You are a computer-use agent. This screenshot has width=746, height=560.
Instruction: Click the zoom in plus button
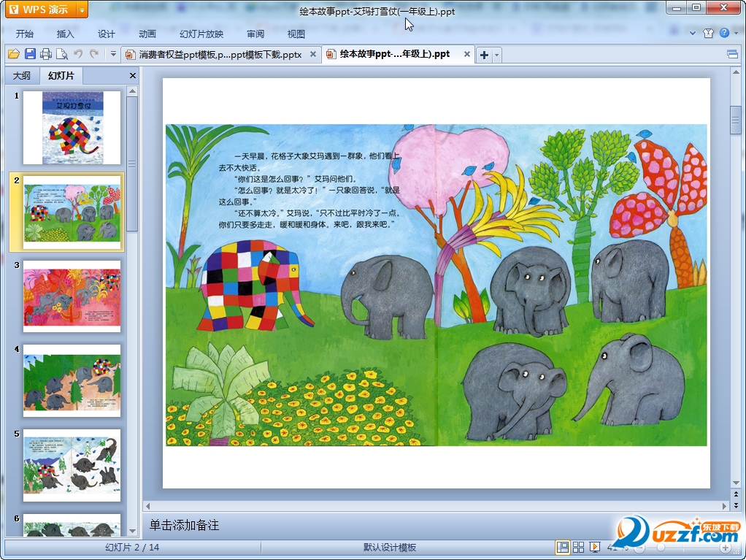tap(726, 548)
